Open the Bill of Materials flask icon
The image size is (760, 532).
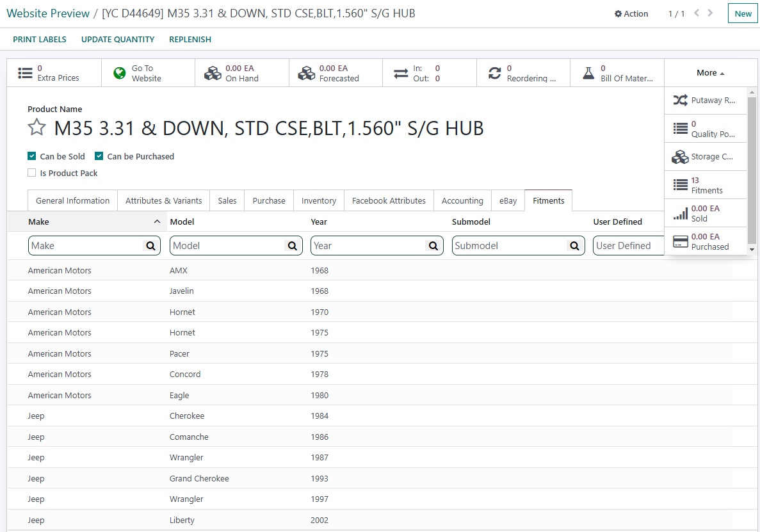pos(588,74)
